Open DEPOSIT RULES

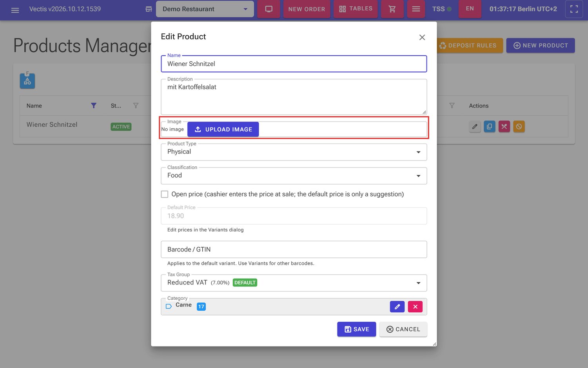(468, 46)
